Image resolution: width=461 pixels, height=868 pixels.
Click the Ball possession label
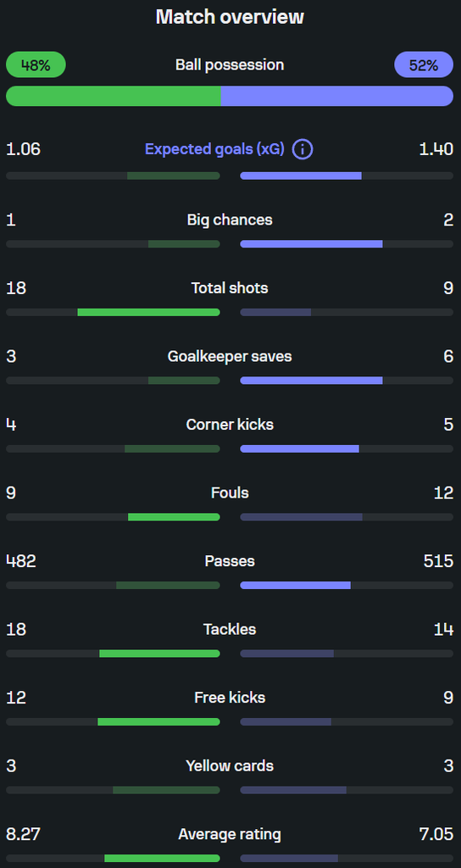coord(230,64)
